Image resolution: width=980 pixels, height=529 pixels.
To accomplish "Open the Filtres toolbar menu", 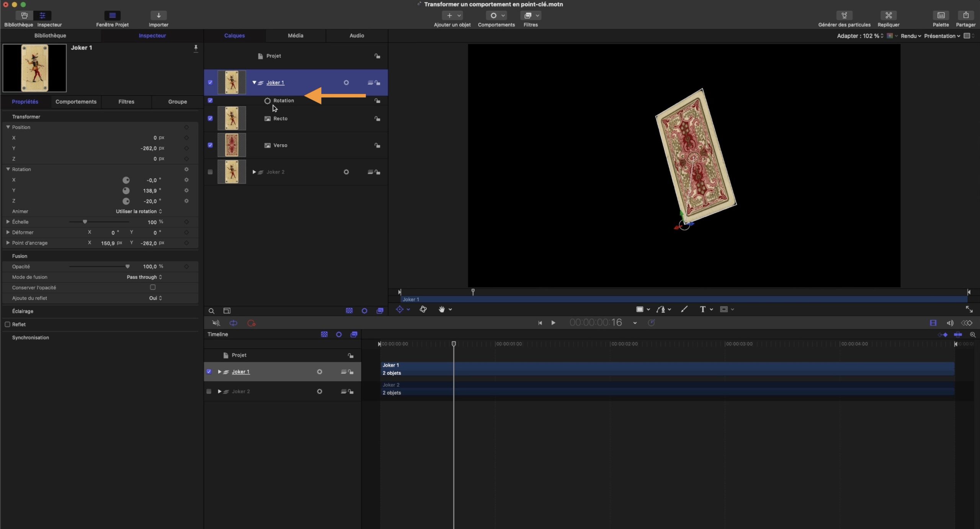I will 530,15.
